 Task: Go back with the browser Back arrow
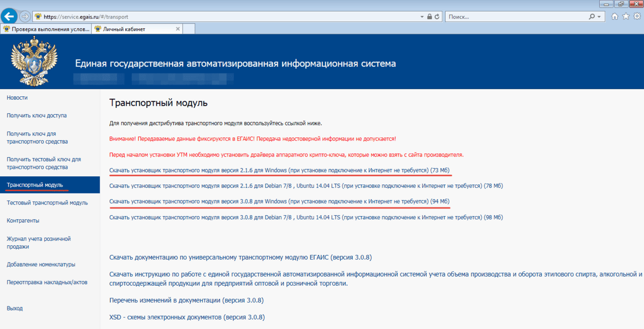[x=9, y=16]
